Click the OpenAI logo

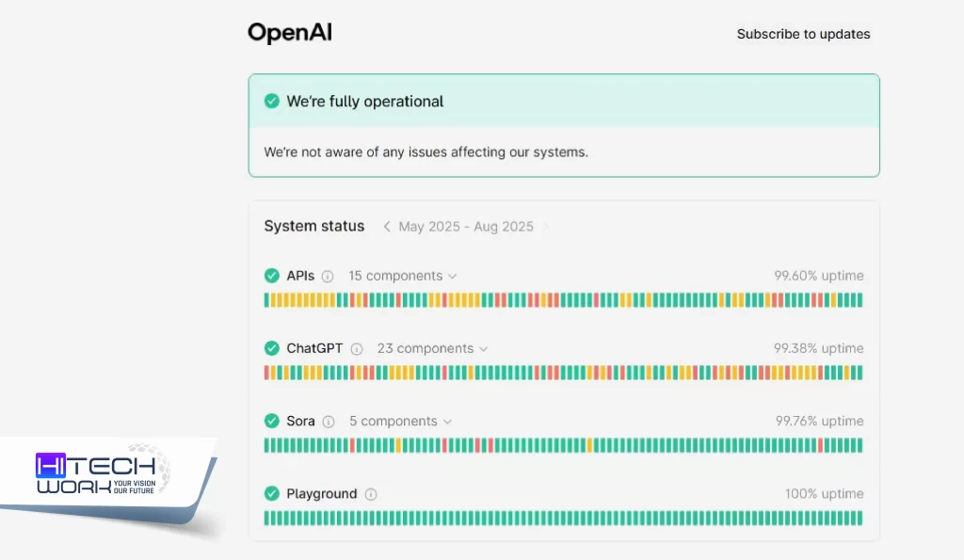(x=289, y=31)
